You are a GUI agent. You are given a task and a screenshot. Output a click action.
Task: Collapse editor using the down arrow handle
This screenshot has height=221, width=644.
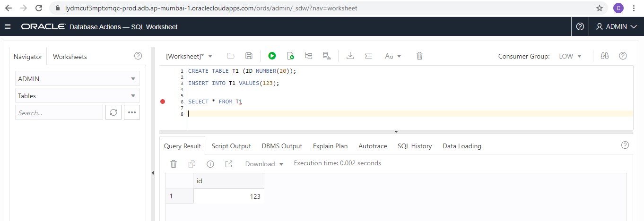(396, 132)
